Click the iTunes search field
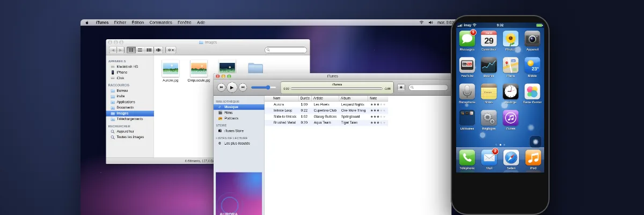The width and height of the screenshot is (644, 215). click(428, 87)
